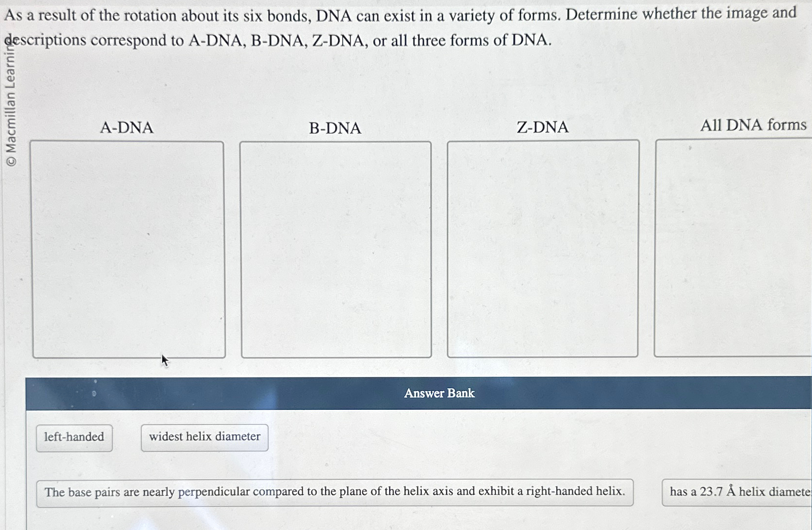The width and height of the screenshot is (812, 530).
Task: Click the base pairs nearly perpendicular description tile
Action: click(334, 492)
